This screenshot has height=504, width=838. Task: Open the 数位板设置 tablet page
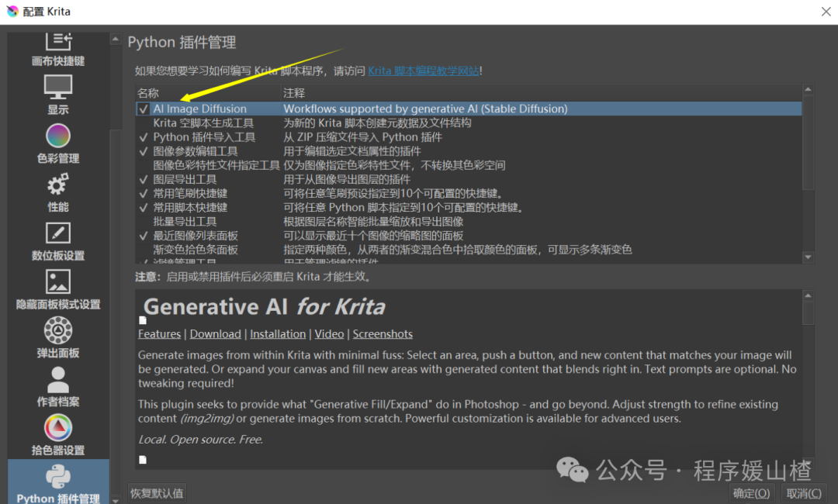tap(58, 241)
